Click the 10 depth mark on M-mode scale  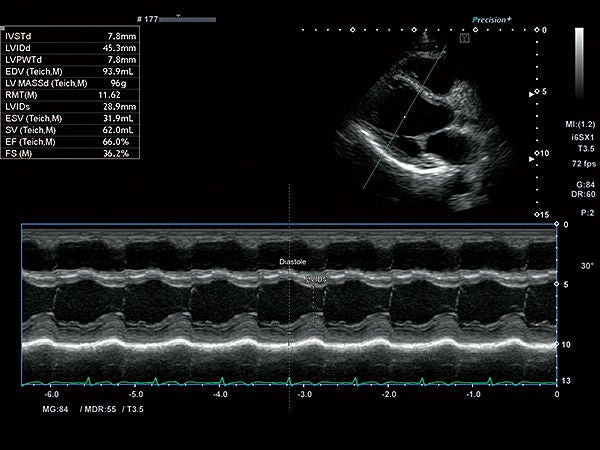click(x=566, y=345)
